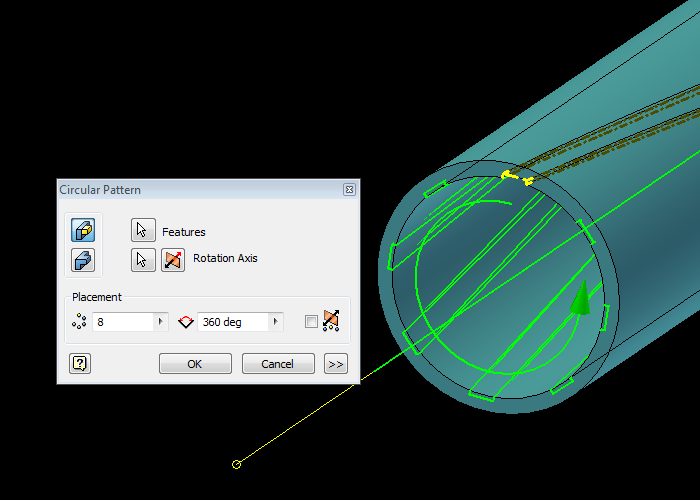Click the midplane pattern icon
This screenshot has width=700, height=500.
(x=331, y=321)
